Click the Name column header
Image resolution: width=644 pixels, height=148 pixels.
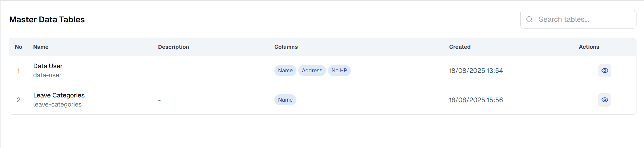(41, 47)
